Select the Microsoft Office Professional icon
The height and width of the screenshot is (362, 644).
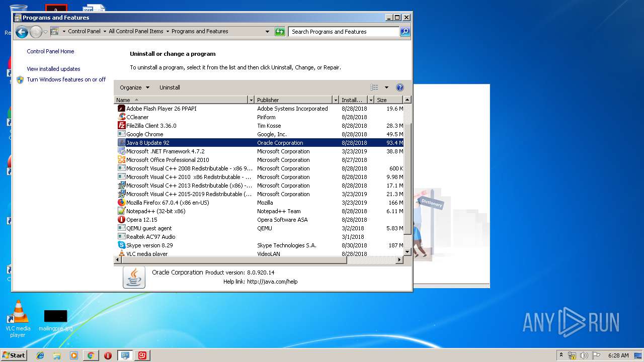[x=121, y=160]
